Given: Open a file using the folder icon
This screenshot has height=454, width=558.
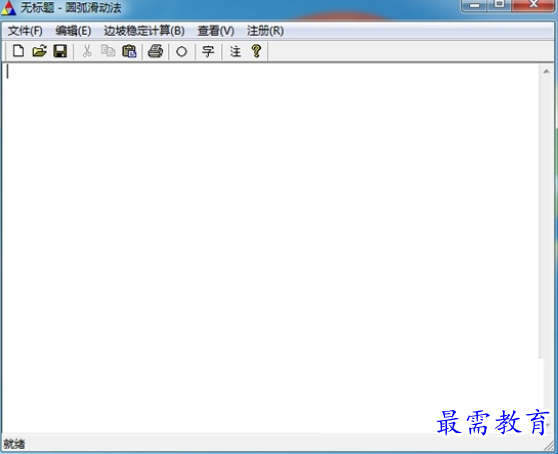Looking at the screenshot, I should point(40,51).
